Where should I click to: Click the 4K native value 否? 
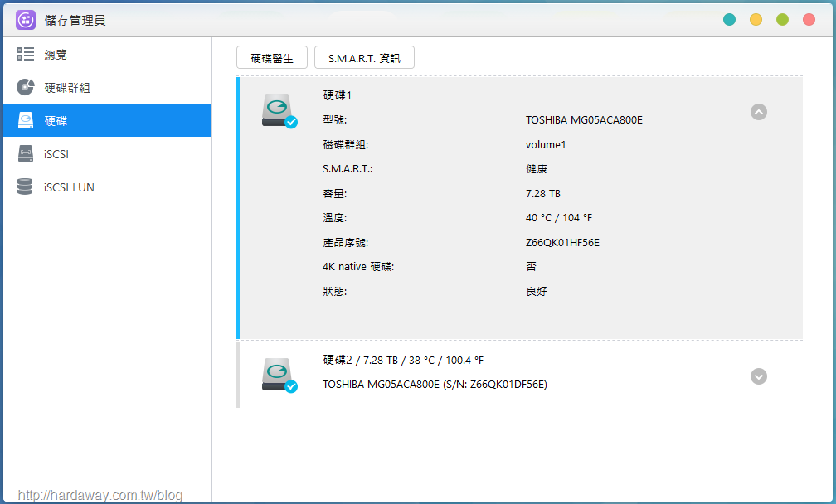(531, 266)
